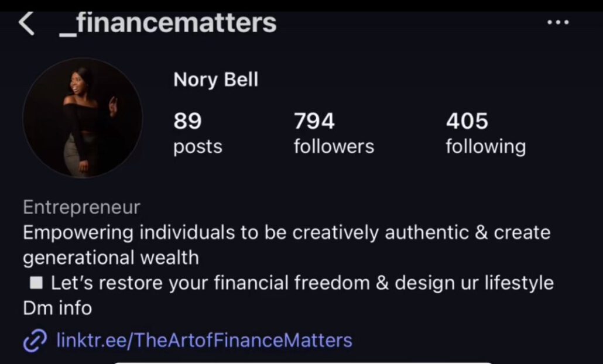Tap the 794 followers count number
The height and width of the screenshot is (364, 603).
point(314,121)
